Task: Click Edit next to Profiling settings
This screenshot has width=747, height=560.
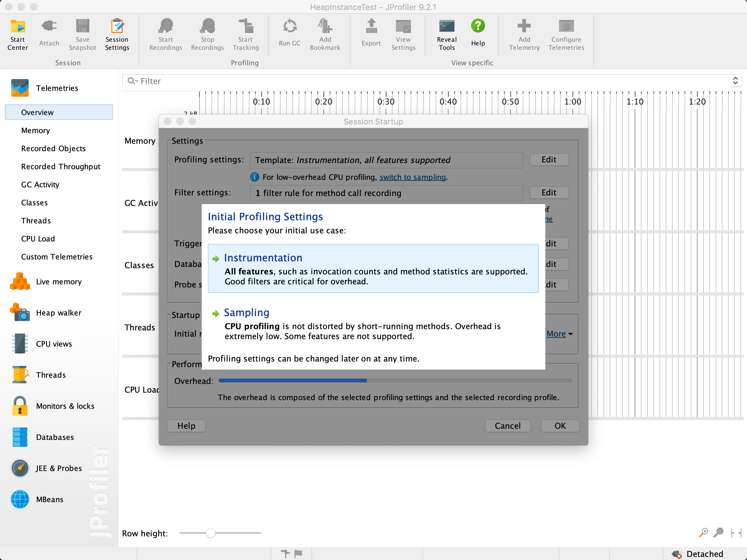Action: [x=549, y=160]
